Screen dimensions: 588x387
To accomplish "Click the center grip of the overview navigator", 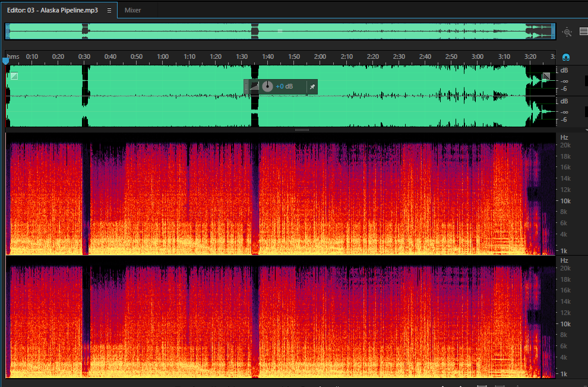I will (280, 31).
